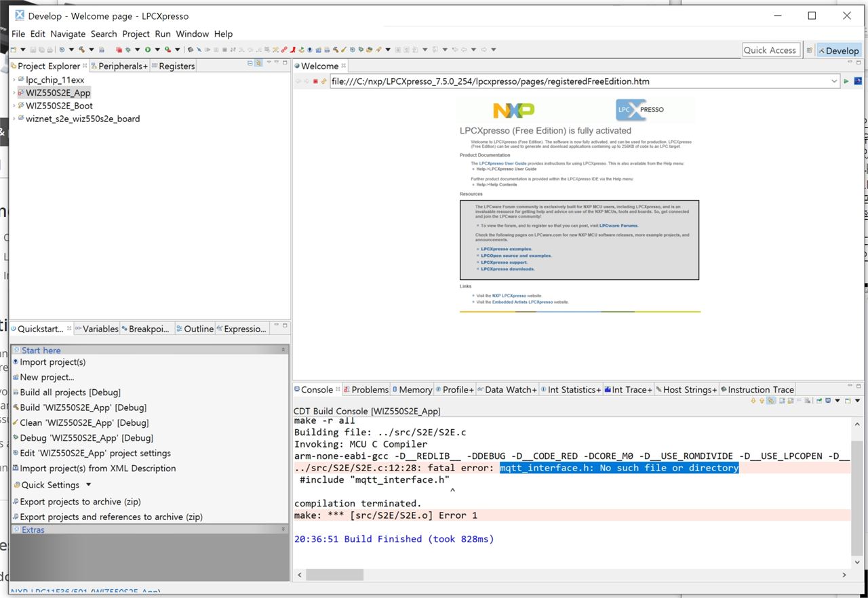Click the red stop-loading icon in the Welcome browser bar
The image size is (868, 598).
pyautogui.click(x=315, y=81)
